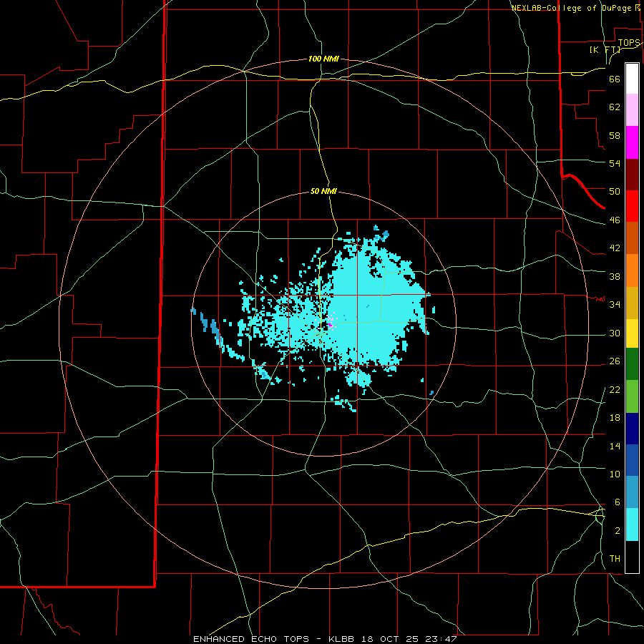
Task: Click the legend value 2
Action: [618, 530]
